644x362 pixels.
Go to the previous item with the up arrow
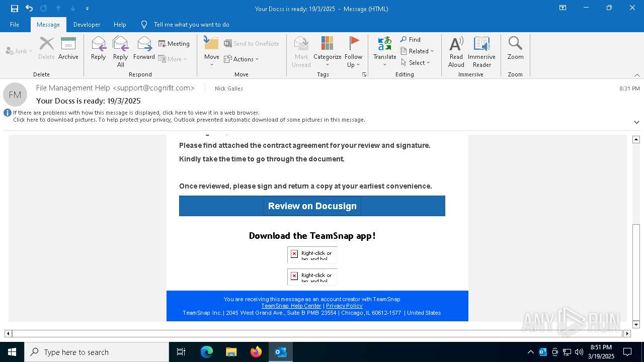tap(58, 8)
